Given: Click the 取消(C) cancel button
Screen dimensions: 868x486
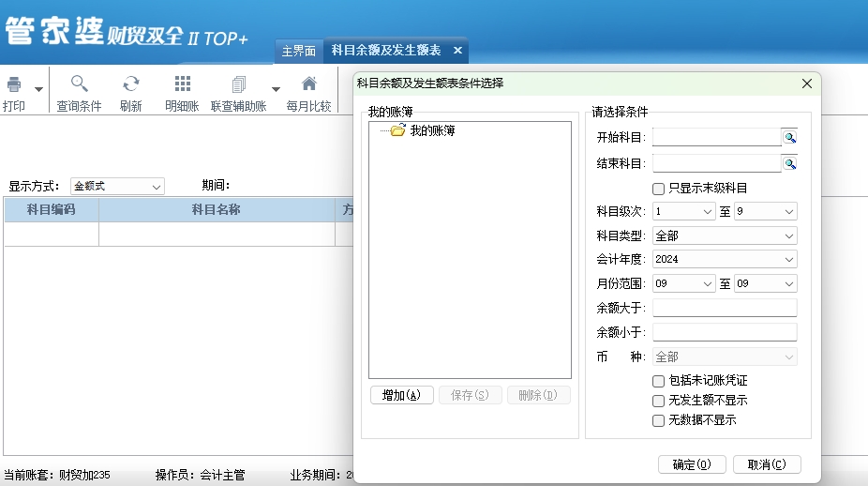Looking at the screenshot, I should tap(767, 464).
